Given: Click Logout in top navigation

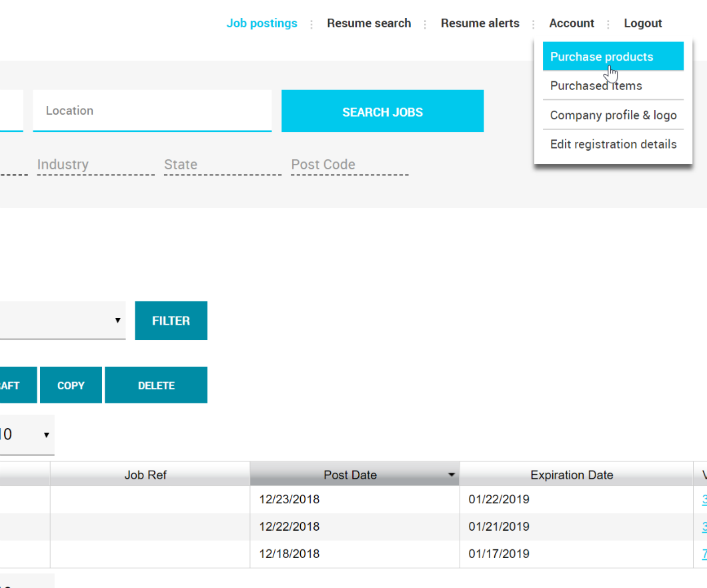Looking at the screenshot, I should point(642,23).
